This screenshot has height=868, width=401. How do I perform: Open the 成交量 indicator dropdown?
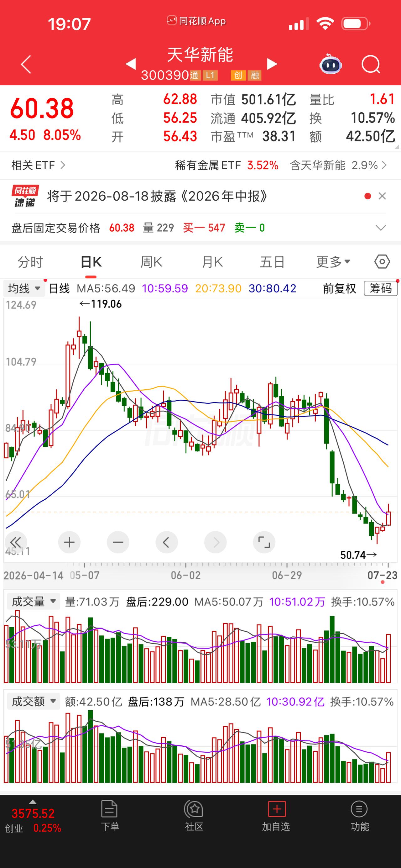33,602
